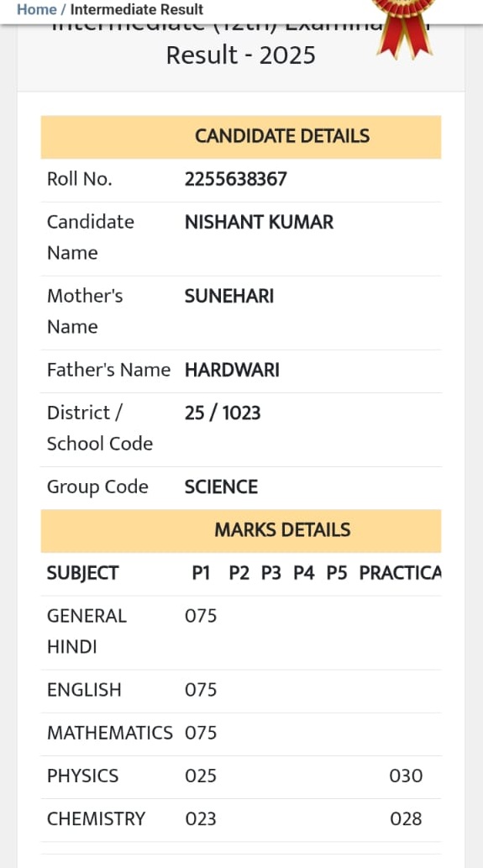Viewport: 483px width, 868px height.
Task: Click the father's name HARDWARI
Action: tap(232, 370)
